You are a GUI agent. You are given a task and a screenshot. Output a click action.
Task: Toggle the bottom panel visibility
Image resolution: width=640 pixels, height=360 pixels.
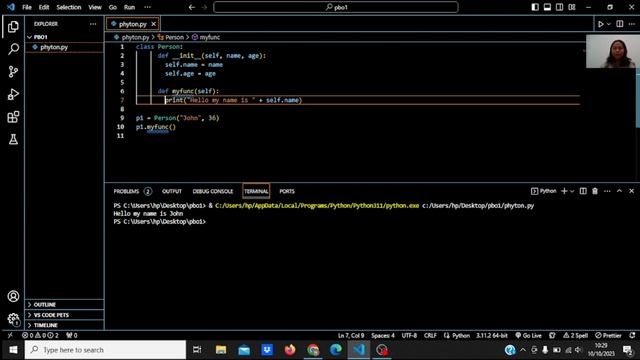(x=547, y=7)
